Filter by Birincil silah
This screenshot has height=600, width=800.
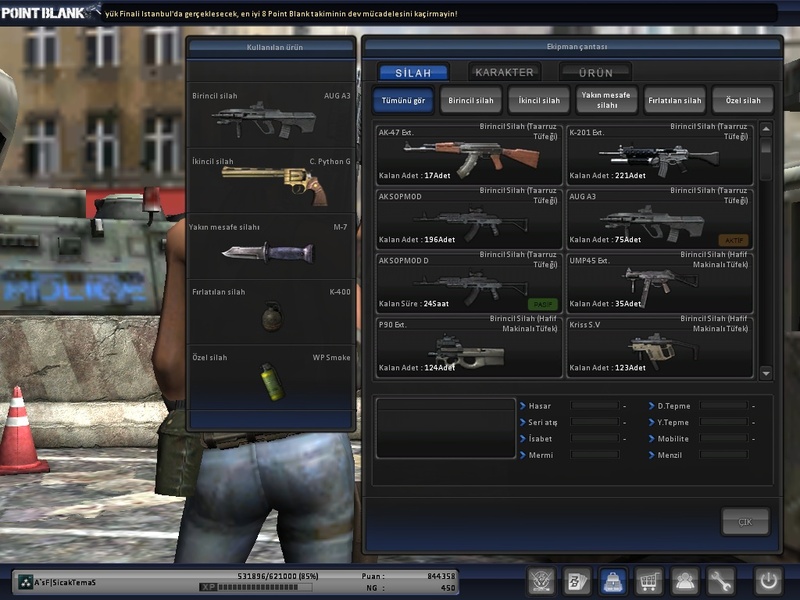point(471,100)
